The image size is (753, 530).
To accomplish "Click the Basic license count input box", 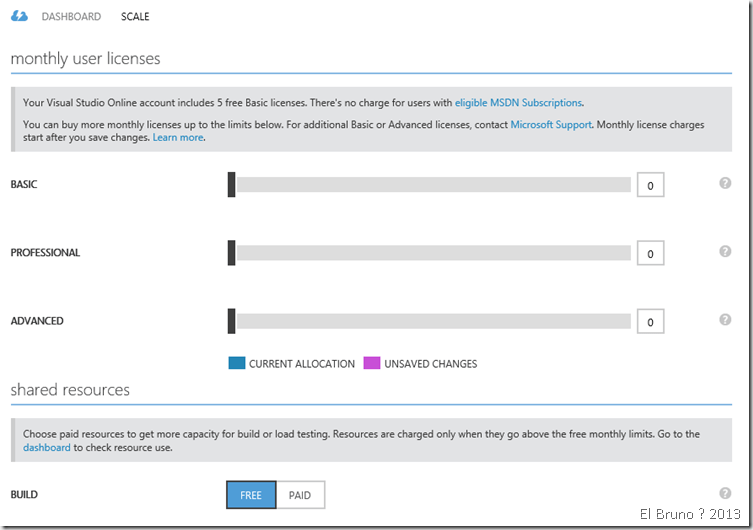I will 650,185.
